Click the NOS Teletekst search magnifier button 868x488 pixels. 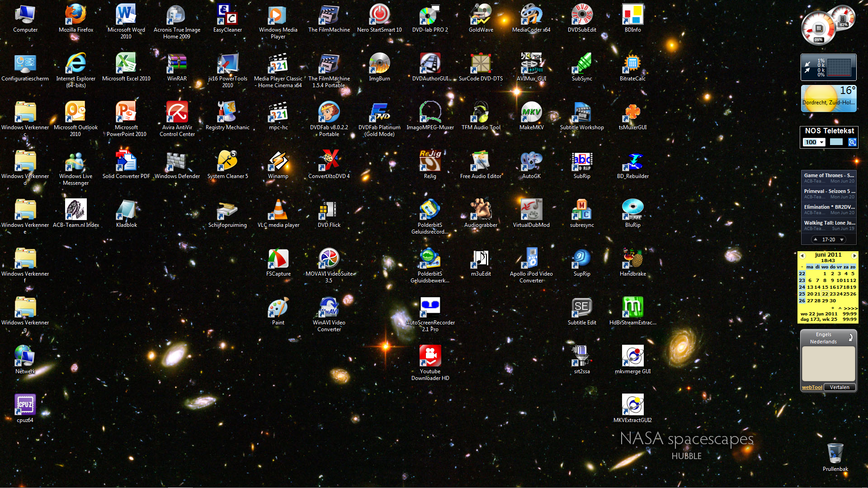coord(852,142)
